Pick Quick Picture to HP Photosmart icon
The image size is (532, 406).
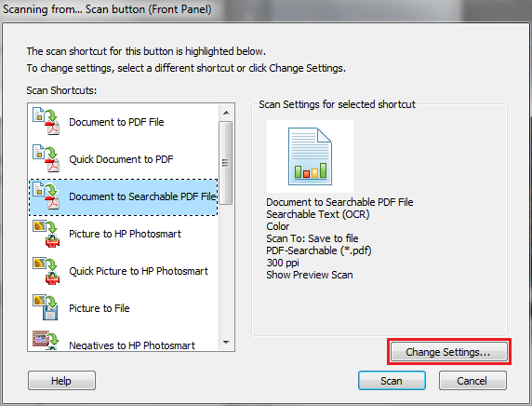click(x=47, y=270)
